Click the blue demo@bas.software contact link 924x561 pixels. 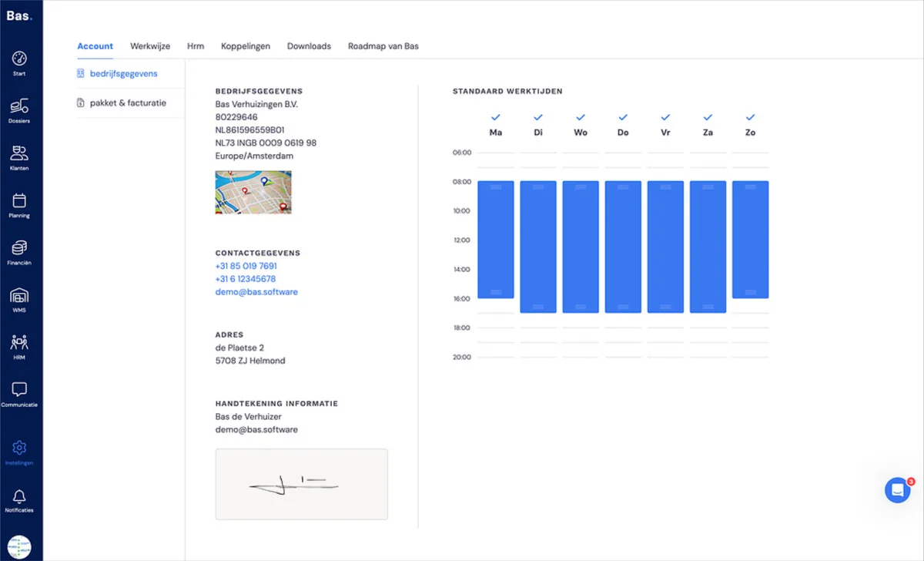(256, 292)
